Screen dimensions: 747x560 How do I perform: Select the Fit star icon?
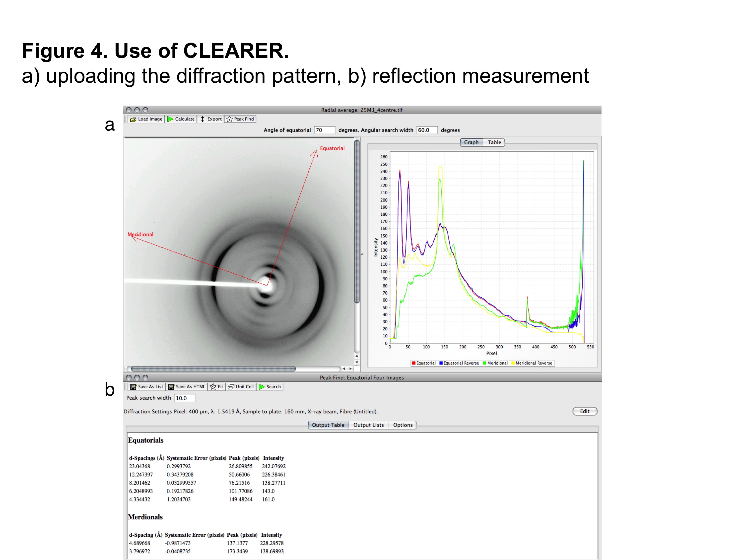tap(213, 387)
